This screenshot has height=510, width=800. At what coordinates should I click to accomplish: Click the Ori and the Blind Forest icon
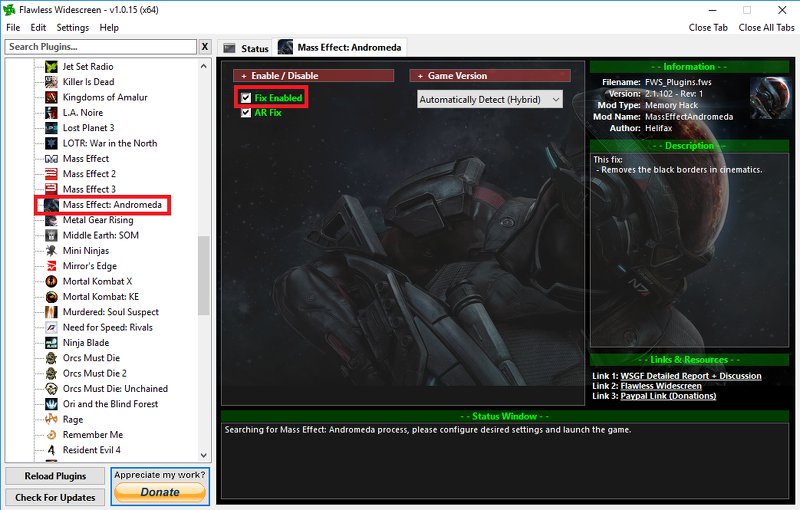click(x=51, y=404)
